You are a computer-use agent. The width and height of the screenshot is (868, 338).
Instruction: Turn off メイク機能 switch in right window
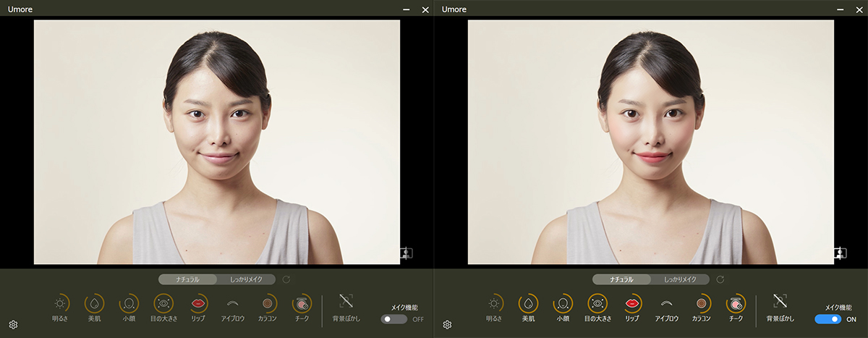click(828, 319)
